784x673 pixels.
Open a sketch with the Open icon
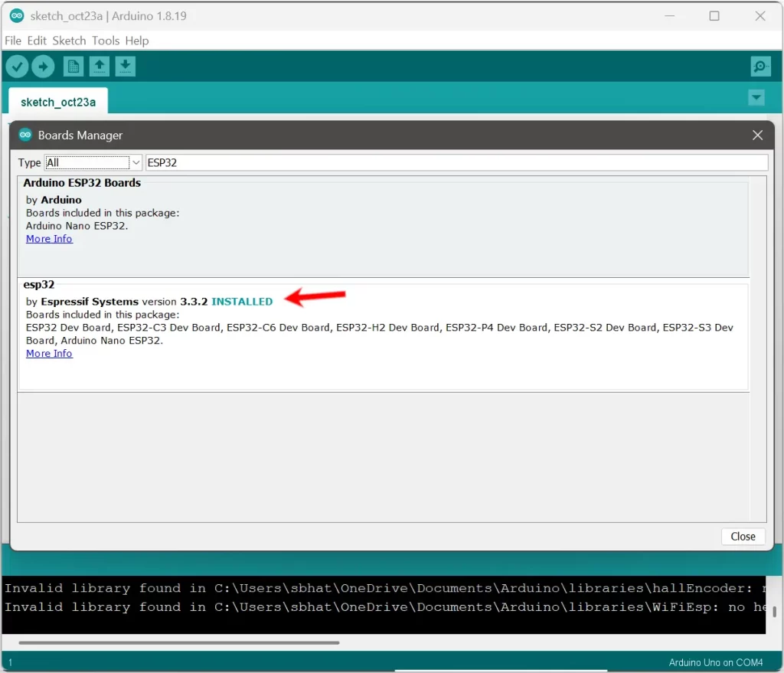pos(100,67)
